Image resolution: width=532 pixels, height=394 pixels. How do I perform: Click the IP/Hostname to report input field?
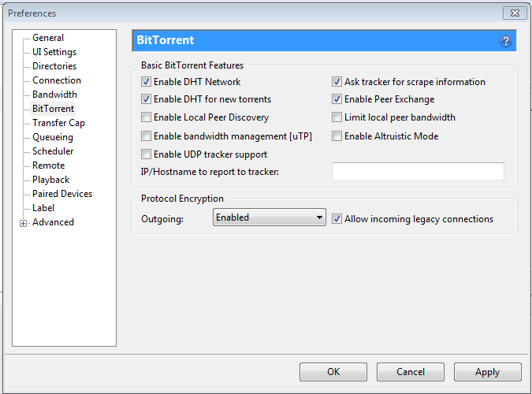(x=418, y=171)
